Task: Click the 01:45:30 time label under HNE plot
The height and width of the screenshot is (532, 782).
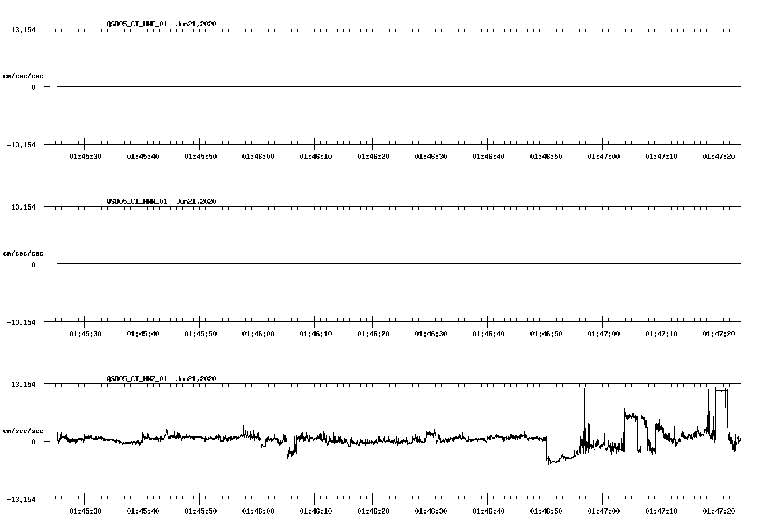Action: point(85,156)
